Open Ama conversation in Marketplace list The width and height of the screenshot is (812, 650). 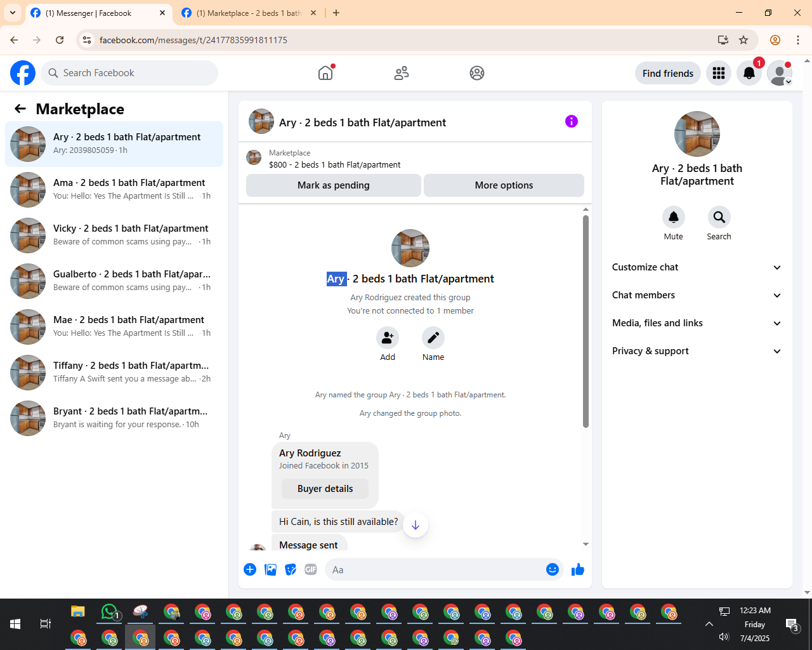pyautogui.click(x=114, y=190)
